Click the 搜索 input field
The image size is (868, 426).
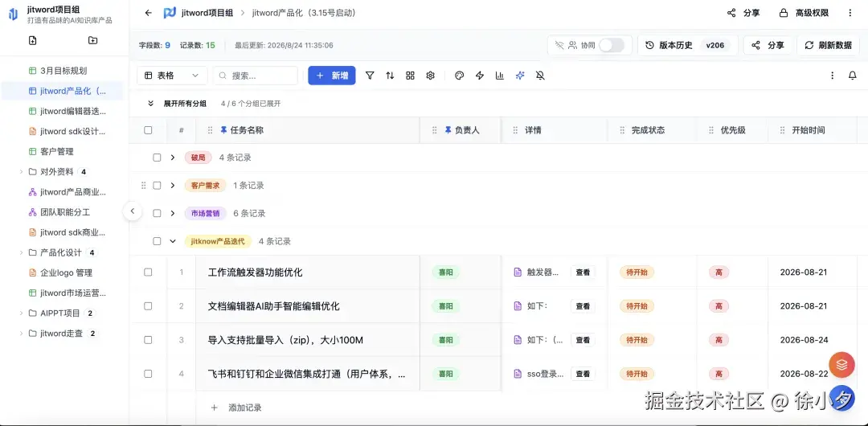point(256,76)
